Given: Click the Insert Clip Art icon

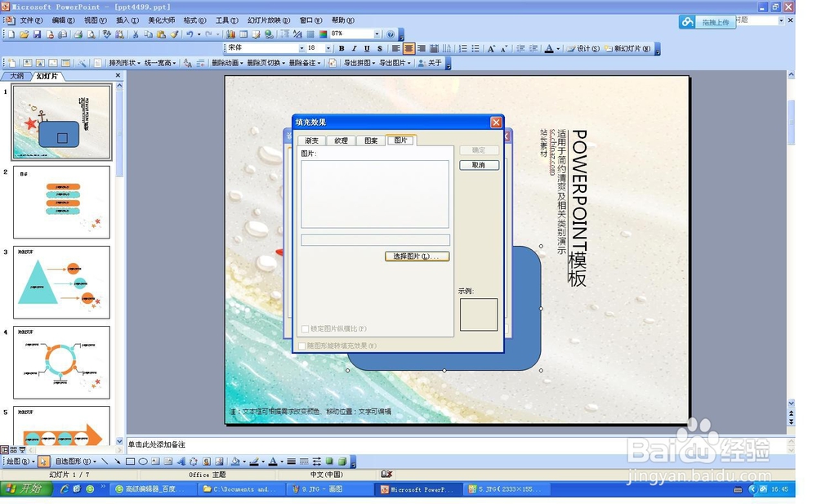Looking at the screenshot, I should (x=207, y=462).
